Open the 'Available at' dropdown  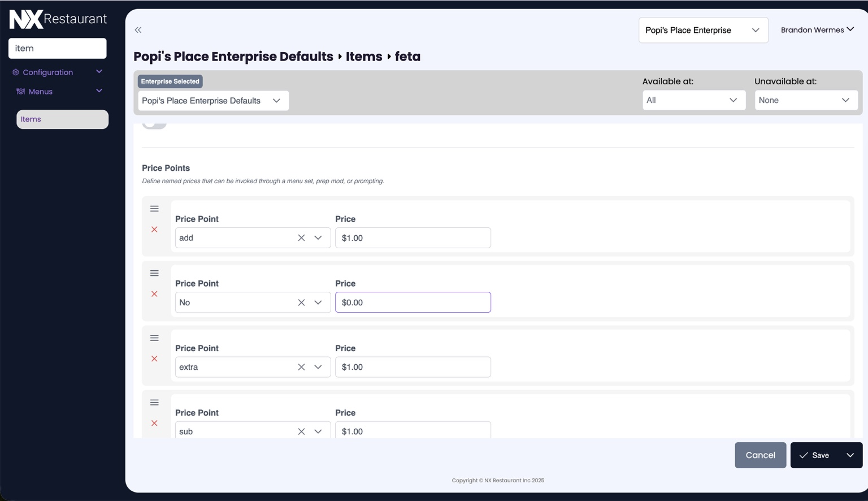point(693,100)
